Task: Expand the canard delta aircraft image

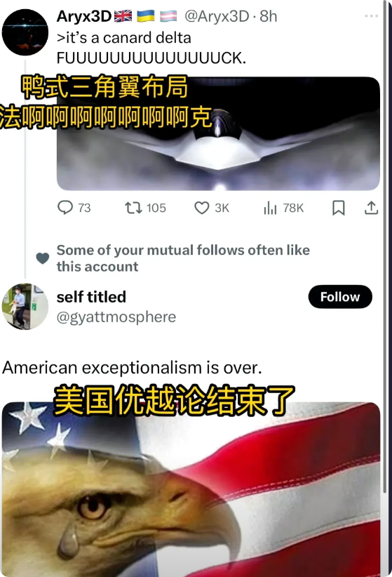Action: pos(218,133)
